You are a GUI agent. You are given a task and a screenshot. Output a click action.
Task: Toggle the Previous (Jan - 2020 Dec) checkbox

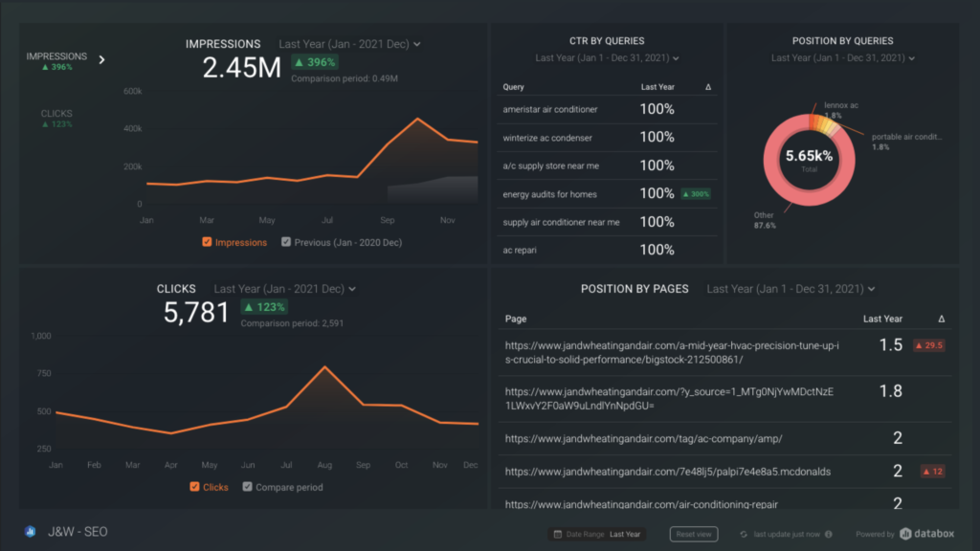tap(286, 242)
